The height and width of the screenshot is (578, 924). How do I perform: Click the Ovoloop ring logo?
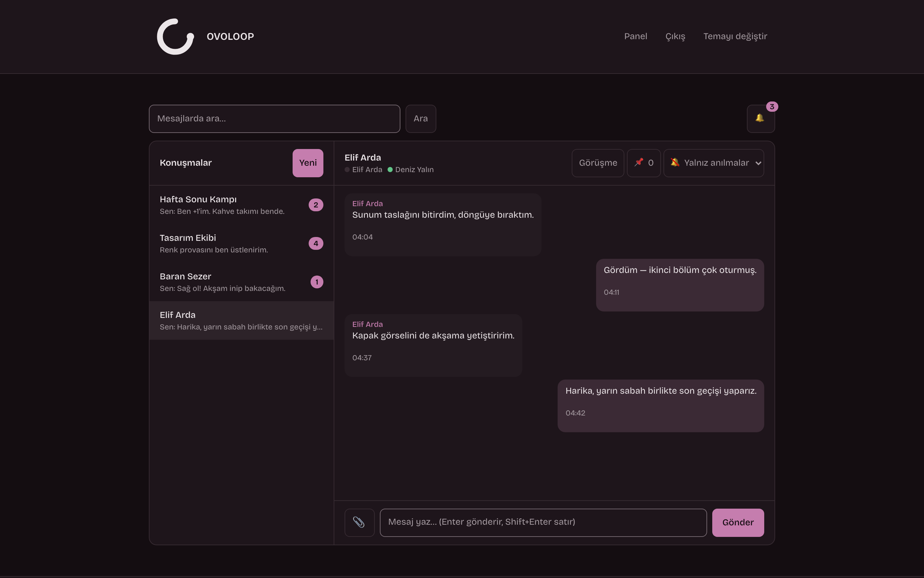tap(175, 37)
